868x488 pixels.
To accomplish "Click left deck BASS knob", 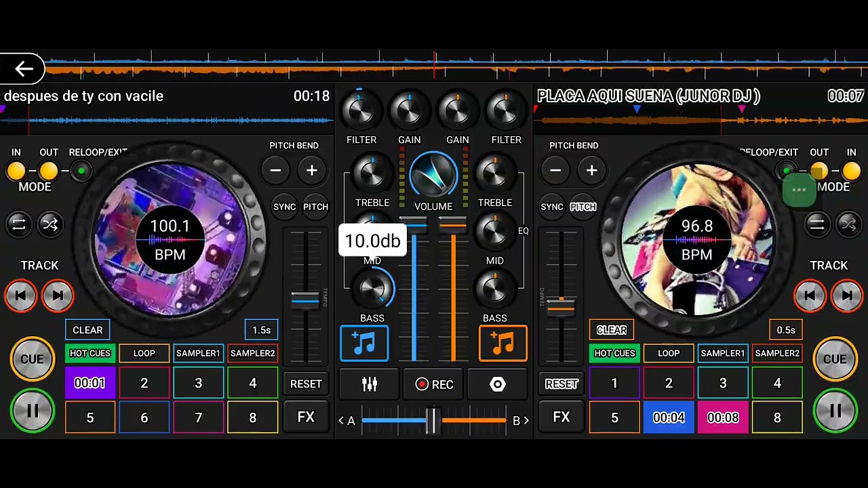I will 372,289.
